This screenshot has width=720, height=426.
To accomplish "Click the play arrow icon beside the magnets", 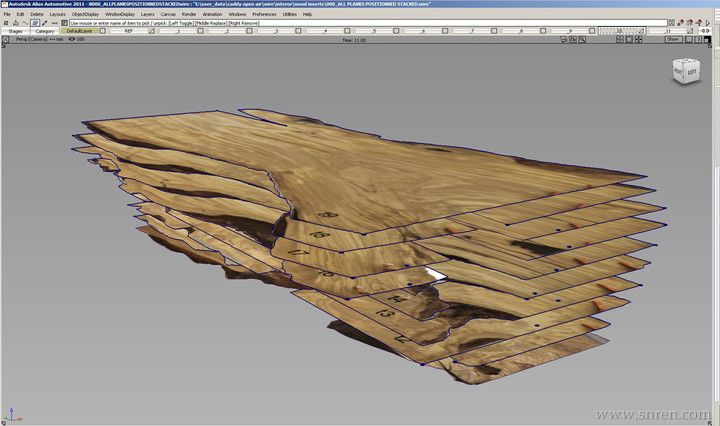I will pos(708,22).
